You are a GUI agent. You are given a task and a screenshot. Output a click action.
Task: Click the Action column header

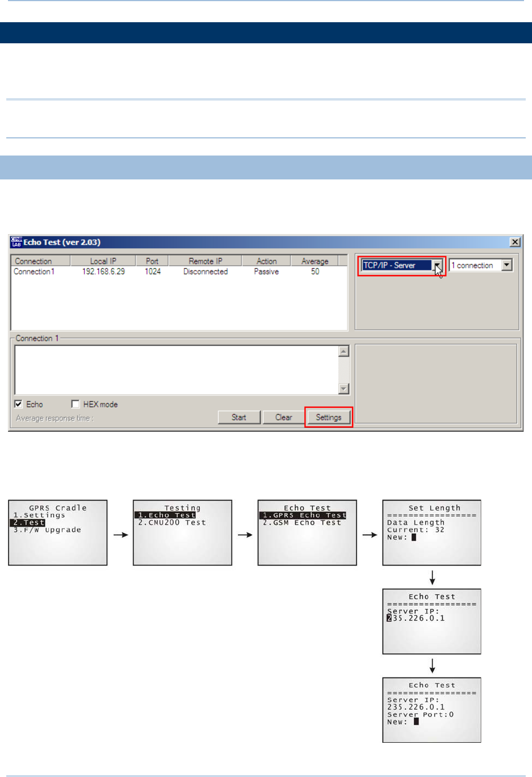tap(267, 261)
